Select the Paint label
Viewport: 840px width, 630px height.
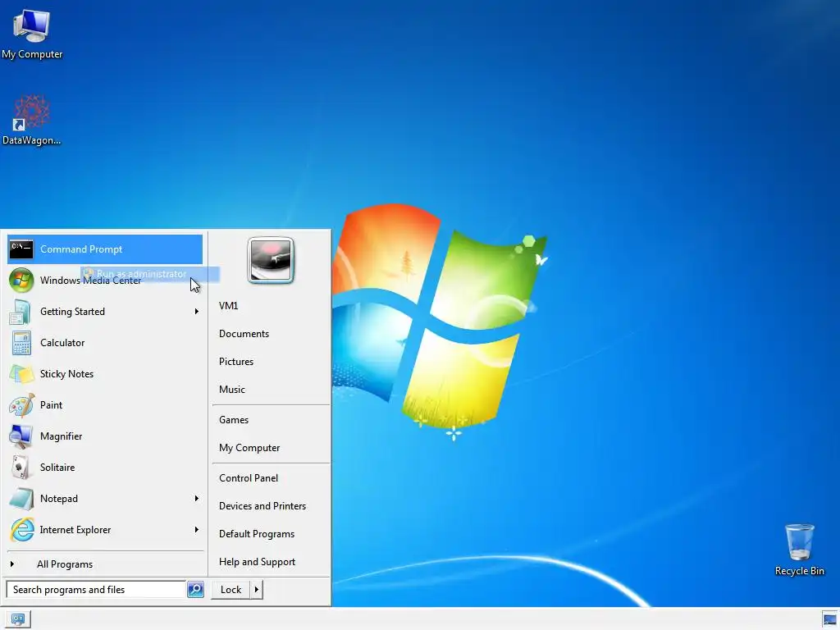pyautogui.click(x=51, y=405)
